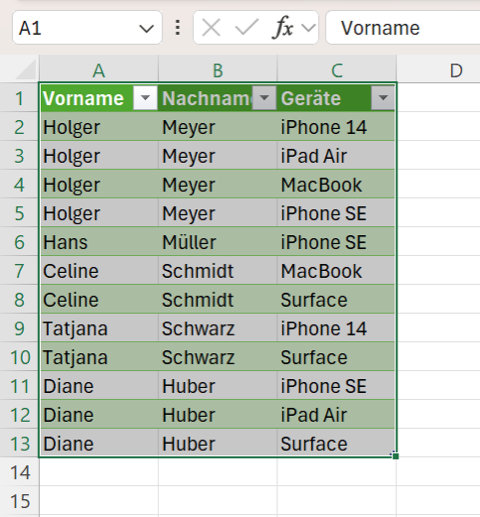Select column C header
Screen dimensions: 480x517
click(x=337, y=70)
